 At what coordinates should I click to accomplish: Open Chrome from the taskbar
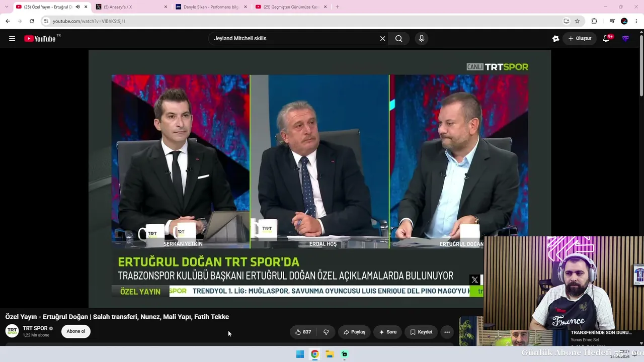(x=314, y=354)
